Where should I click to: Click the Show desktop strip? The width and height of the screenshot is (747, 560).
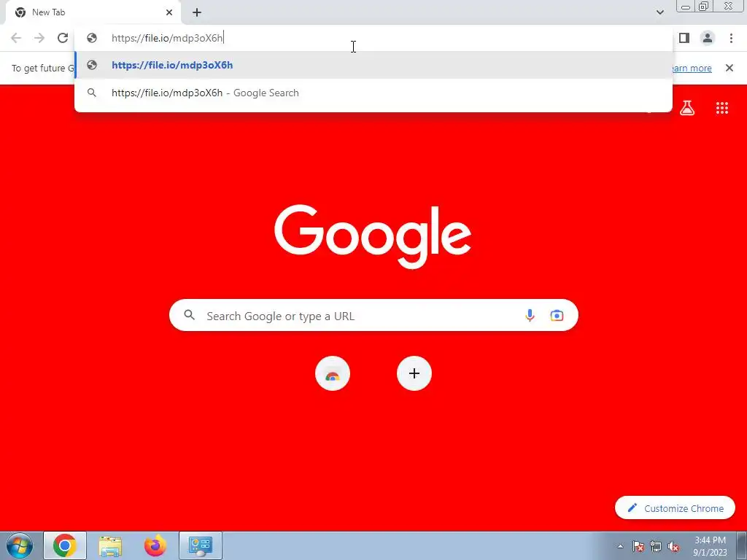(x=741, y=545)
